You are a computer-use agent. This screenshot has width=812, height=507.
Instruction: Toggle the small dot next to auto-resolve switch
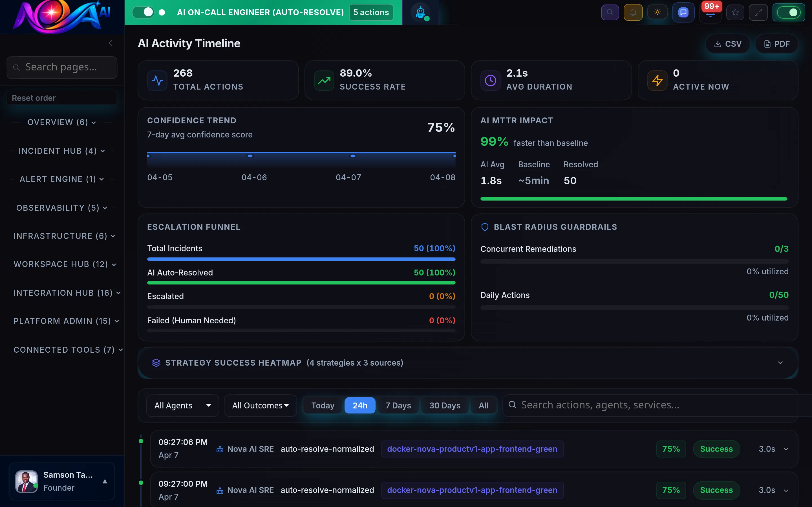[x=162, y=12]
